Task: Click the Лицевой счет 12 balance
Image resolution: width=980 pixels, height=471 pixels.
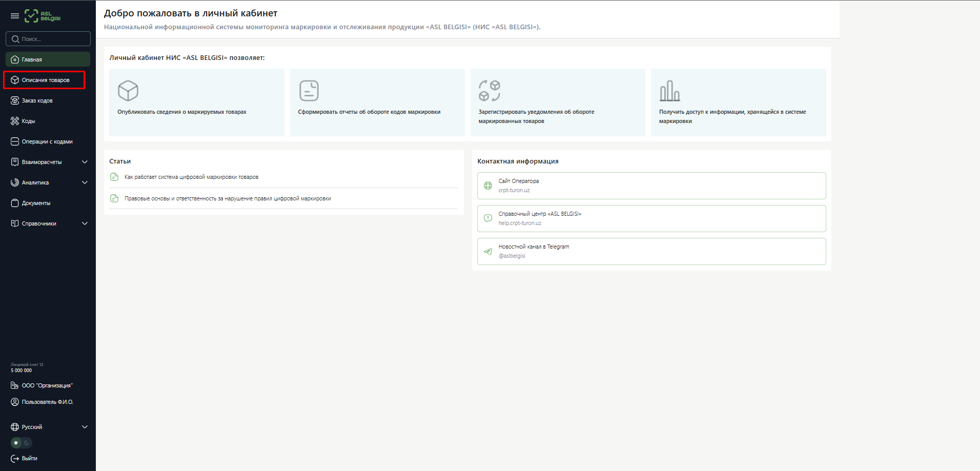Action: point(27,367)
